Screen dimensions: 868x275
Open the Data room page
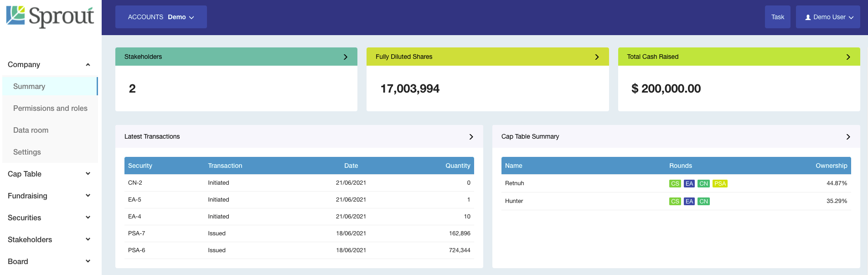coord(31,130)
